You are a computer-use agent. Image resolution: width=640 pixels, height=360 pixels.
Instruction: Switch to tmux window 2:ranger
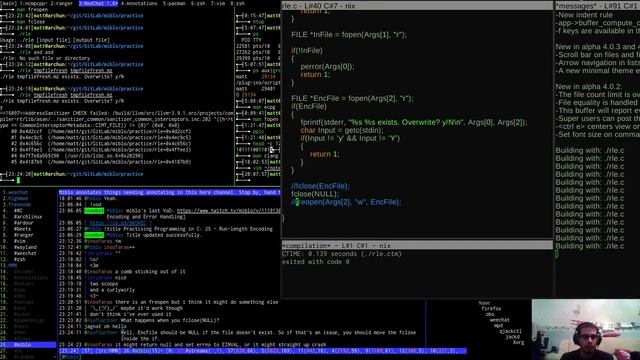click(x=62, y=3)
